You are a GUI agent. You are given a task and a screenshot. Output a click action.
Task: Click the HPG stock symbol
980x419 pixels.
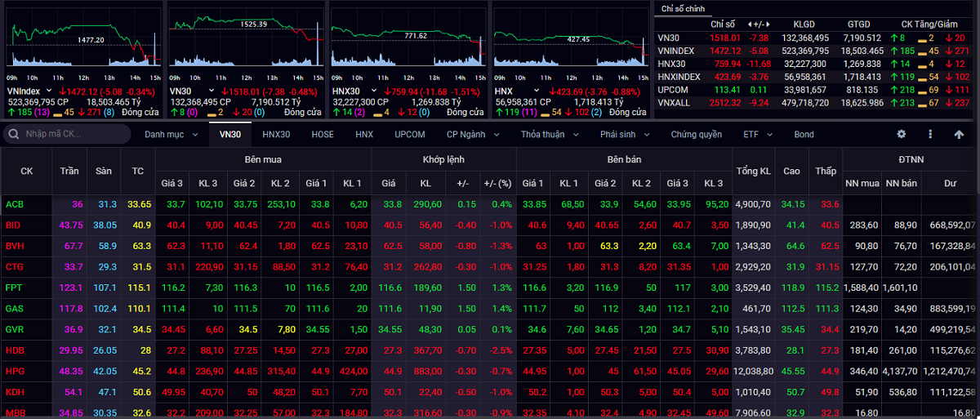tap(14, 372)
